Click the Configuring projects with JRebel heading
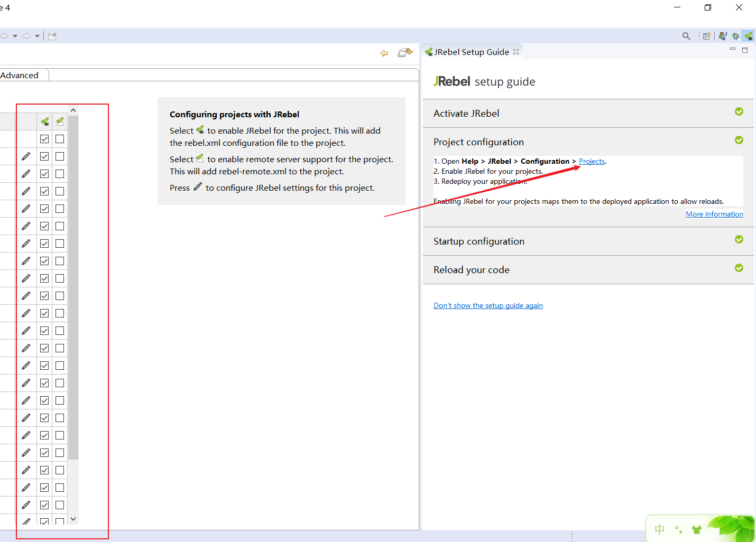 (234, 114)
